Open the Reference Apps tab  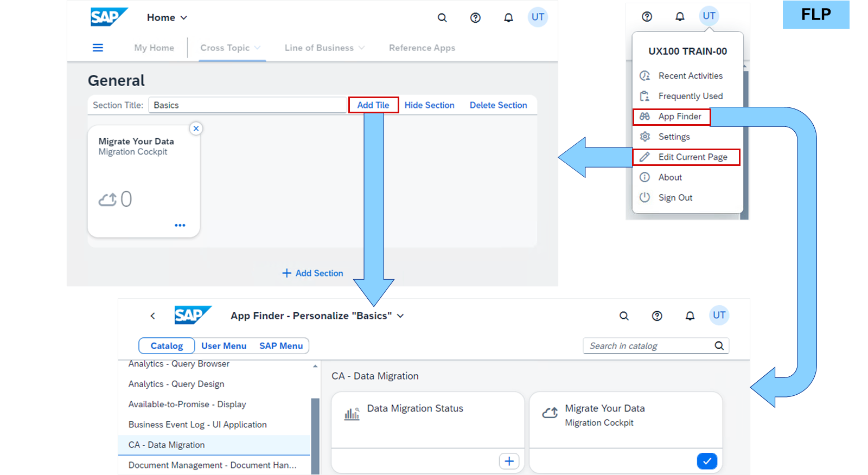pyautogui.click(x=422, y=48)
